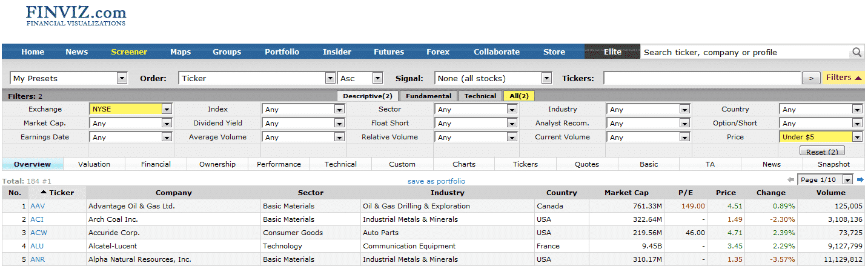Click the search magnifier icon

(856, 52)
